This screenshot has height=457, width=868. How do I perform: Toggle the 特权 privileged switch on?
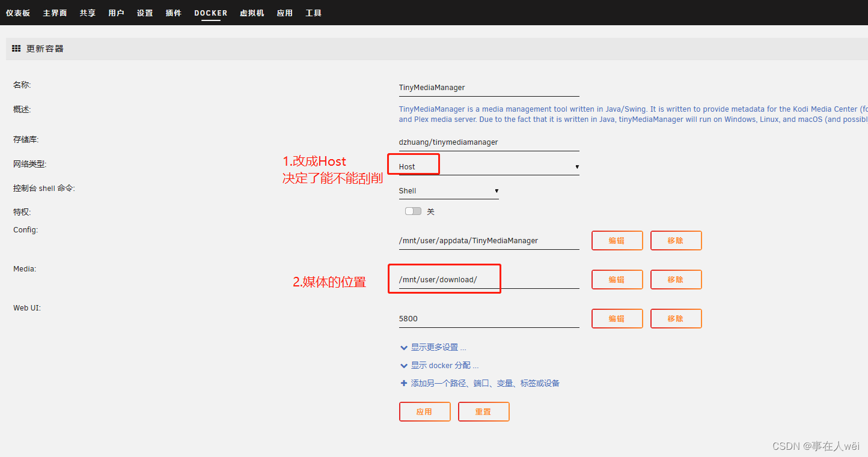point(413,211)
